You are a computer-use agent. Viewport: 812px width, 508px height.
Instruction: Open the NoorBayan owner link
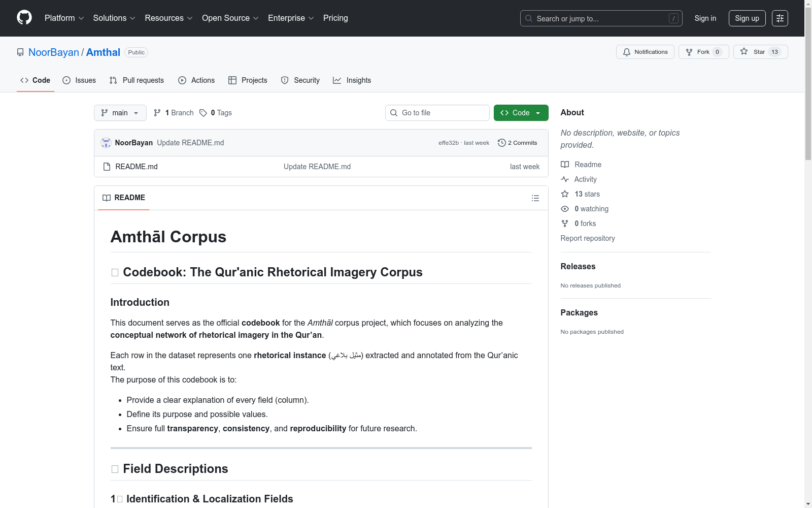(54, 52)
